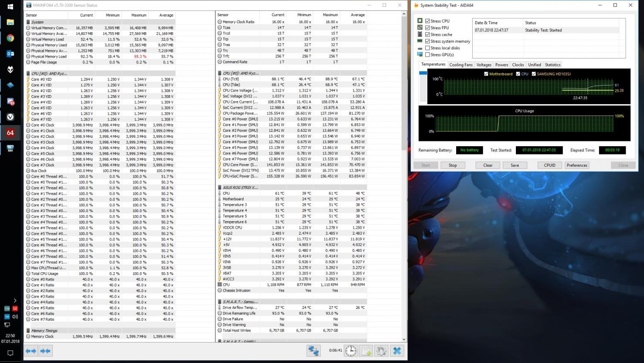Click the network tray icon
644x363 pixels.
(7, 325)
